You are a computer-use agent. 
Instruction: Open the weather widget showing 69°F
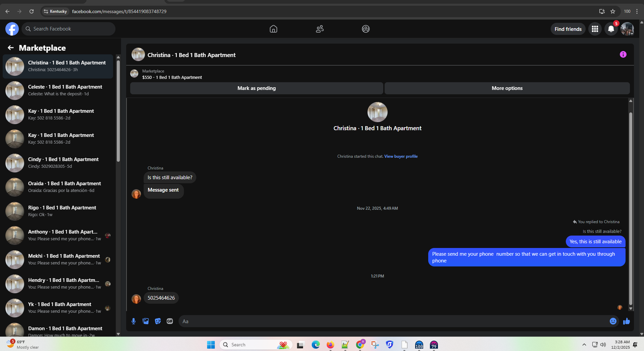[23, 344]
